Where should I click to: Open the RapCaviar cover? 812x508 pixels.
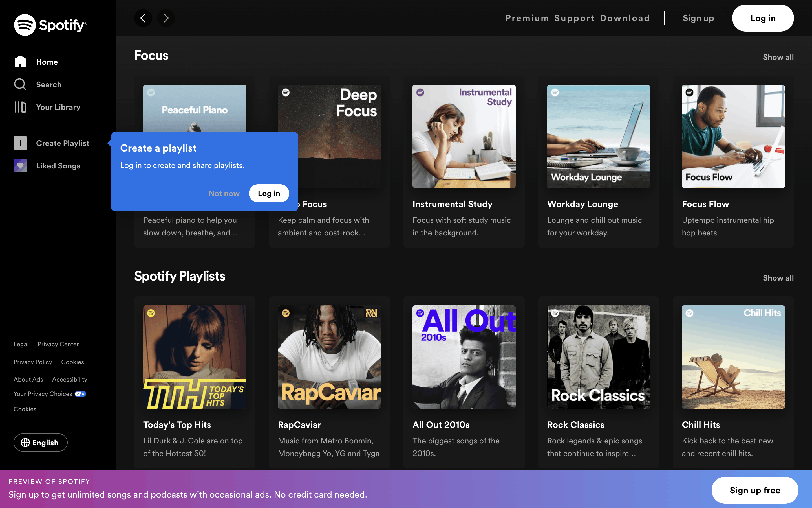coord(329,357)
